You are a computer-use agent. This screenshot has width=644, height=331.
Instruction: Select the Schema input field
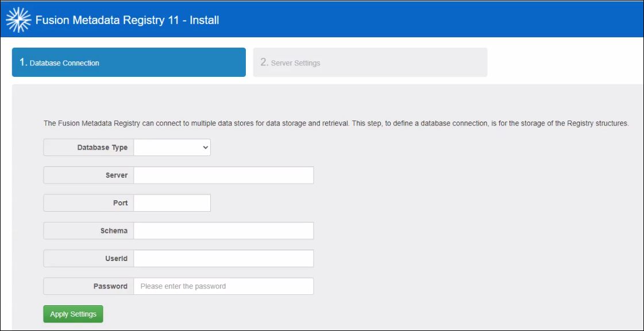(x=223, y=231)
